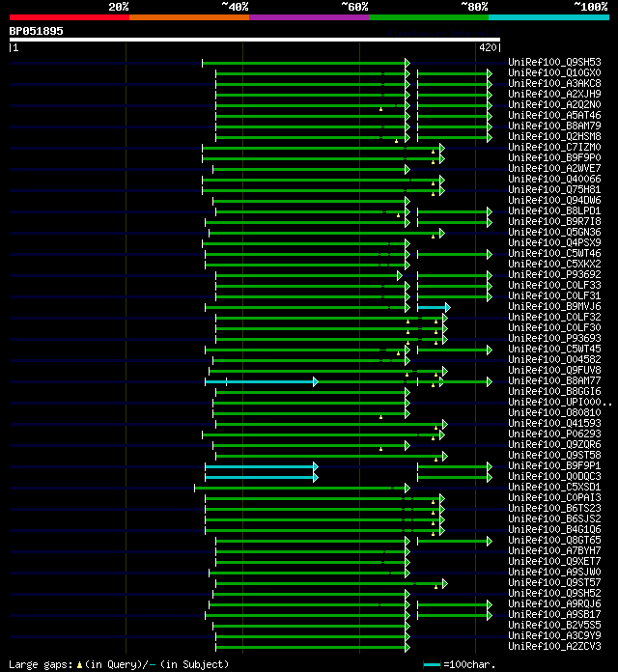The image size is (618, 672).
Task: Select the UniRef100_B8LPD1 hit label
Action: coord(554,210)
